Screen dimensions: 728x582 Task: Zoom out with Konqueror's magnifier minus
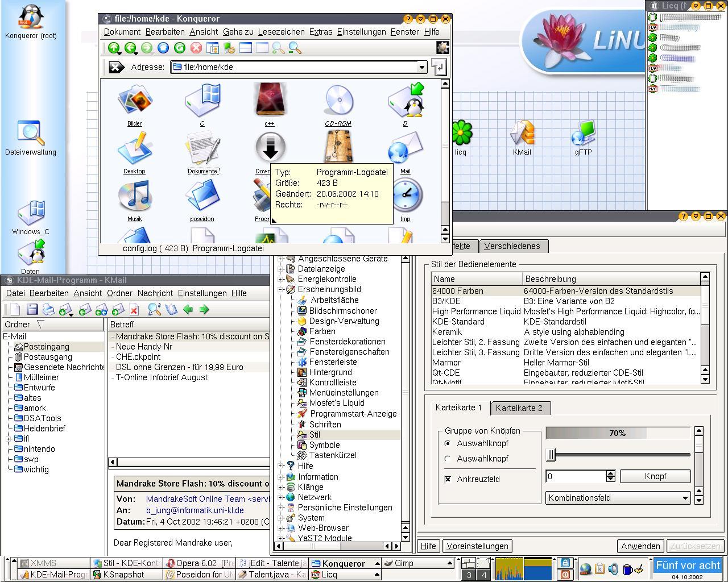coord(295,48)
